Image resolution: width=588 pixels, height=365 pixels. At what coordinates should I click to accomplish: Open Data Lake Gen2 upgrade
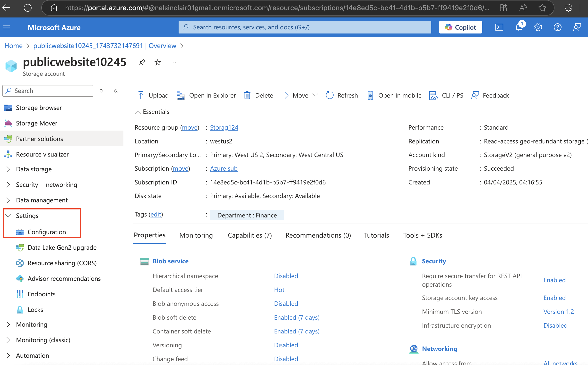click(62, 248)
